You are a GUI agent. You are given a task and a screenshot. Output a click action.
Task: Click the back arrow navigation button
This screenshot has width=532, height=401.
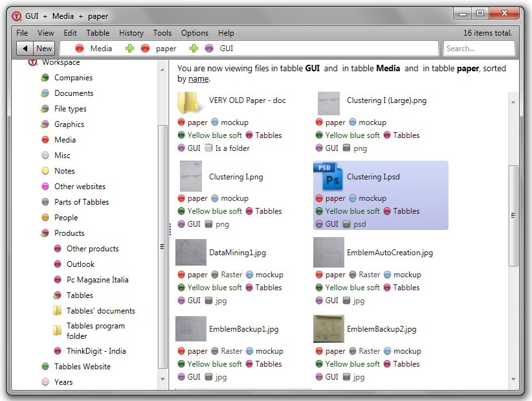25,49
